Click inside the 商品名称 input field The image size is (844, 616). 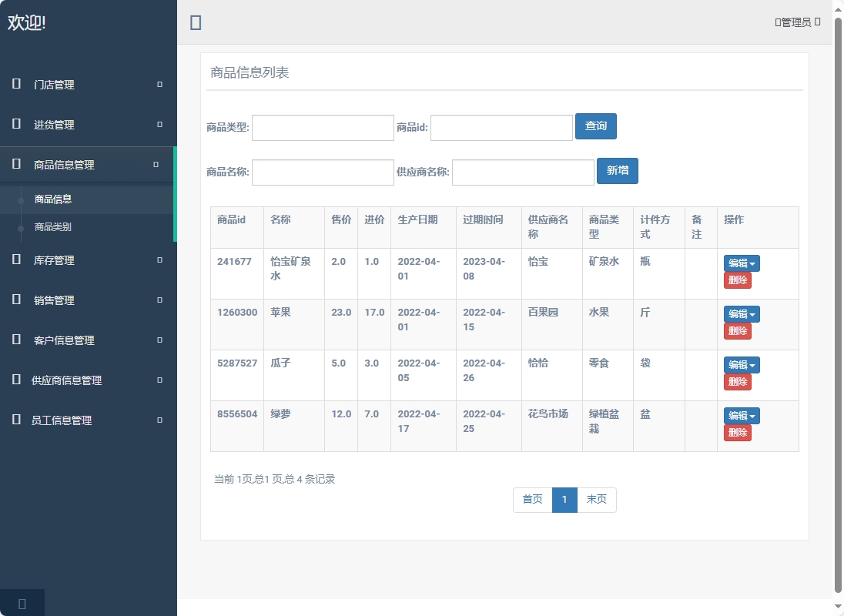pos(323,172)
